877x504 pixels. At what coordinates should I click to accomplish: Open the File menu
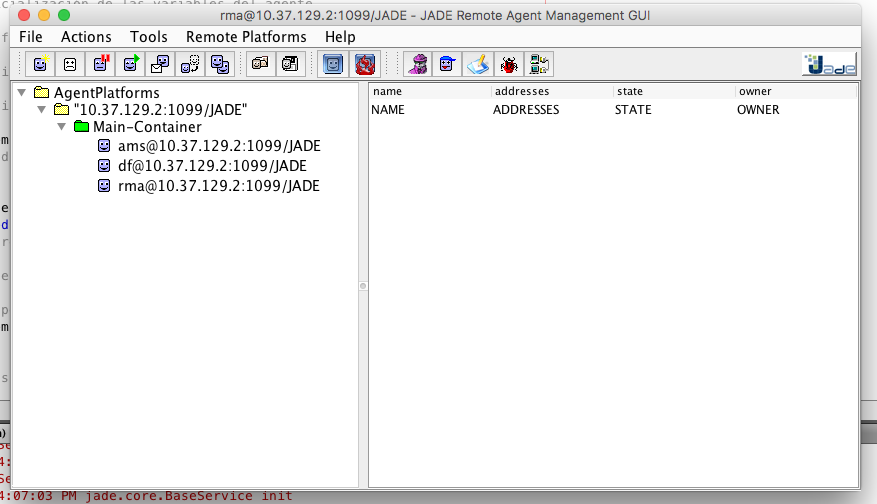[31, 37]
